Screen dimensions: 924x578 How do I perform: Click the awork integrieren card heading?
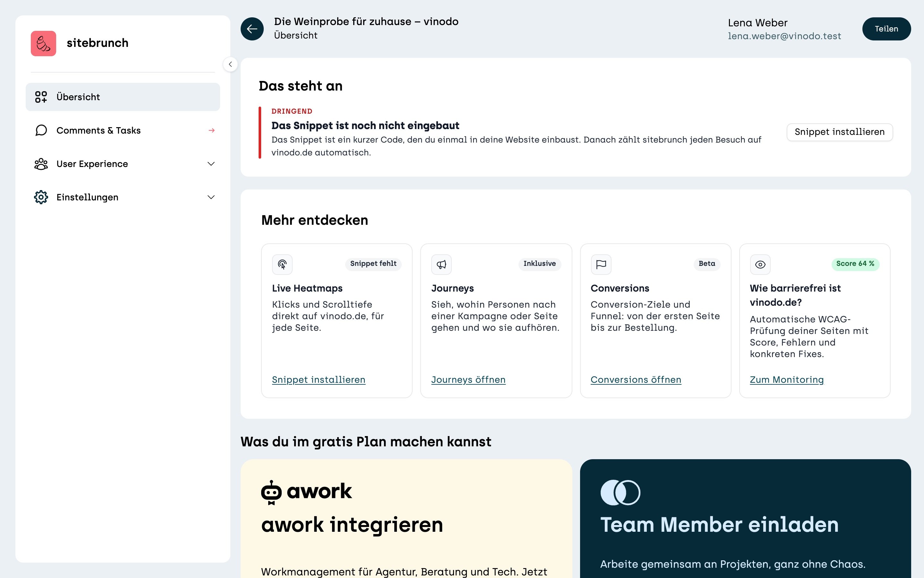point(352,524)
